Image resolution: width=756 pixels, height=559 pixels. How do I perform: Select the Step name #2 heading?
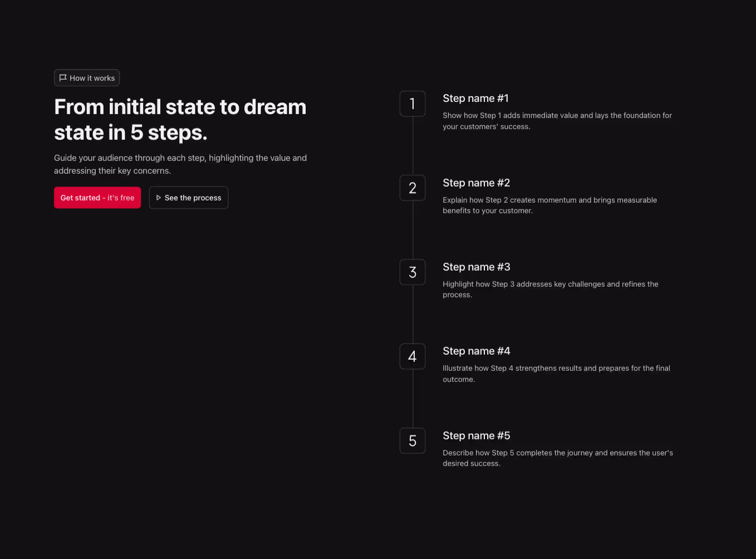(x=477, y=183)
